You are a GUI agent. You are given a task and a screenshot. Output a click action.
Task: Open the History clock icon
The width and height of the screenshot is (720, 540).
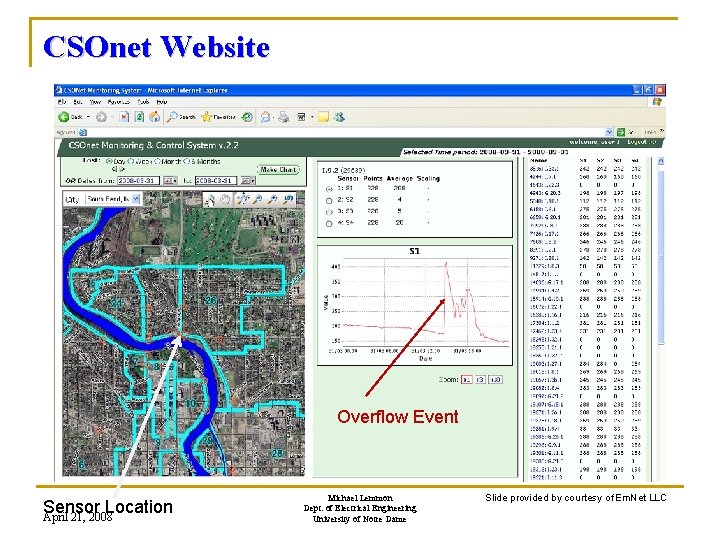pos(247,117)
